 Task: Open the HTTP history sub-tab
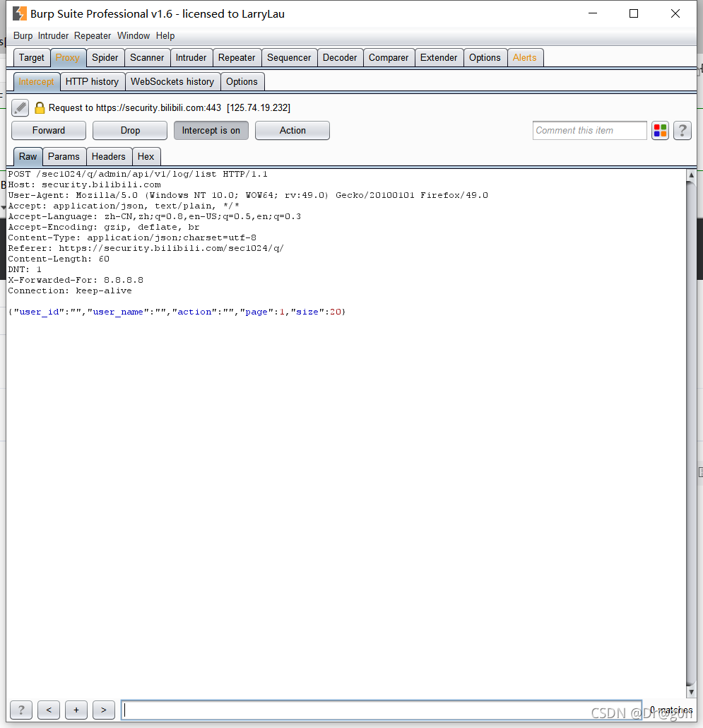point(92,82)
